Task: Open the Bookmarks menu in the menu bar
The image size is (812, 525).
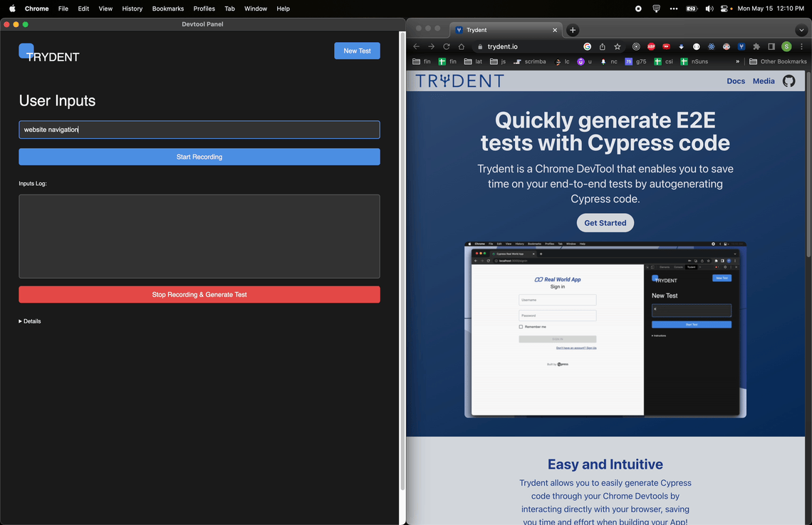Action: 167,9
